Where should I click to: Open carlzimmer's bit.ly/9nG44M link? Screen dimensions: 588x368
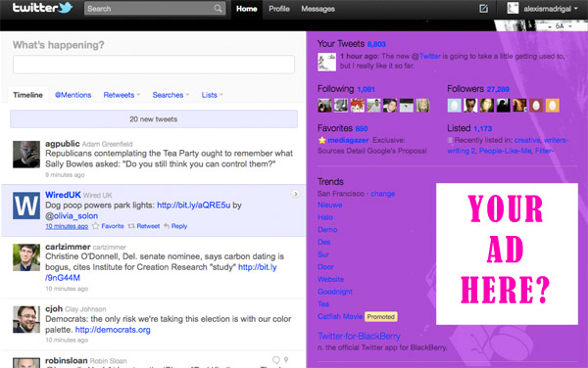(257, 267)
